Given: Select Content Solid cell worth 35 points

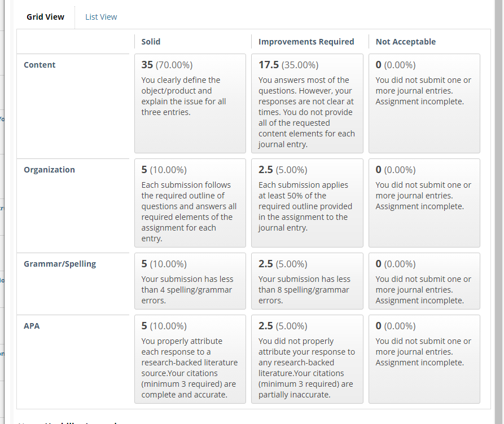Looking at the screenshot, I should pyautogui.click(x=190, y=103).
